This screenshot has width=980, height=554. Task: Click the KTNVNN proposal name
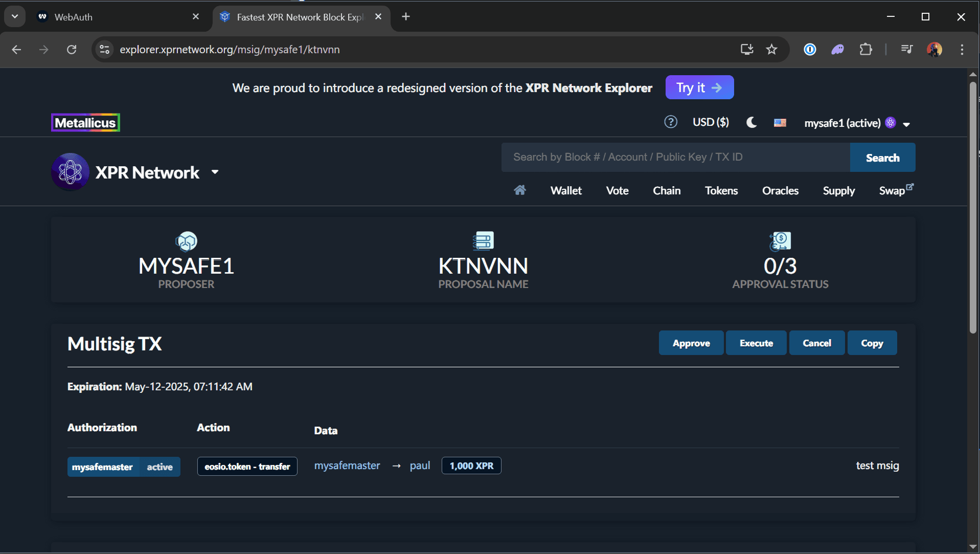[x=483, y=266]
